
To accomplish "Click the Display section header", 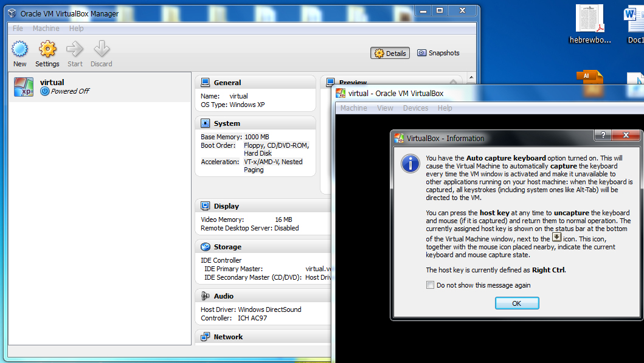I will click(263, 206).
